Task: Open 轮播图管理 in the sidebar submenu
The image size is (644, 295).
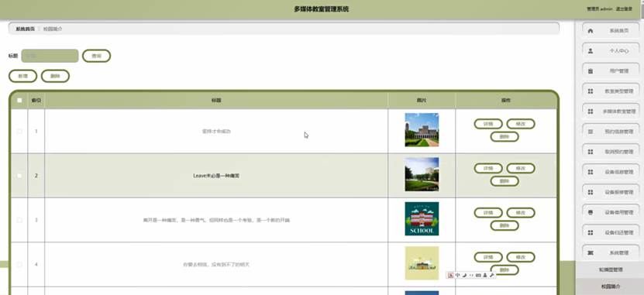Action: click(611, 269)
